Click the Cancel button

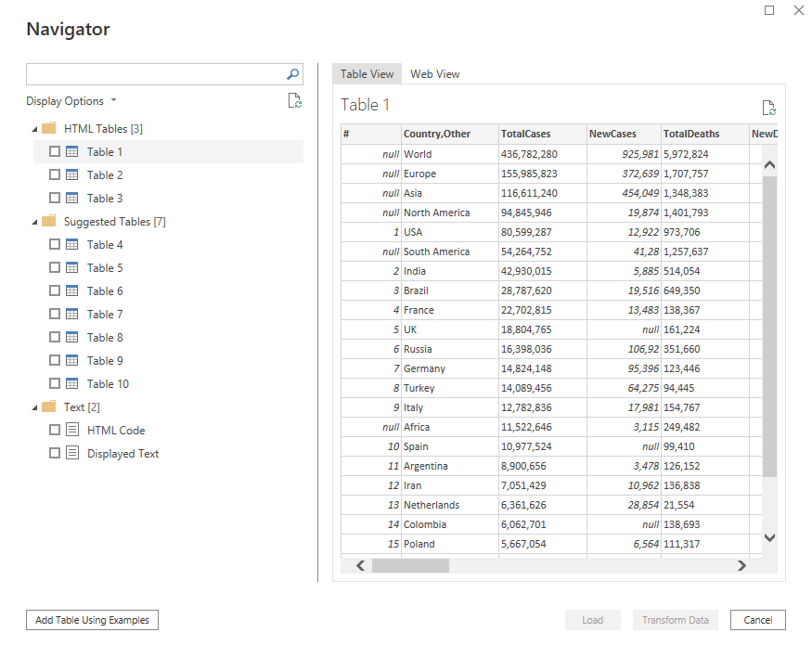757,620
